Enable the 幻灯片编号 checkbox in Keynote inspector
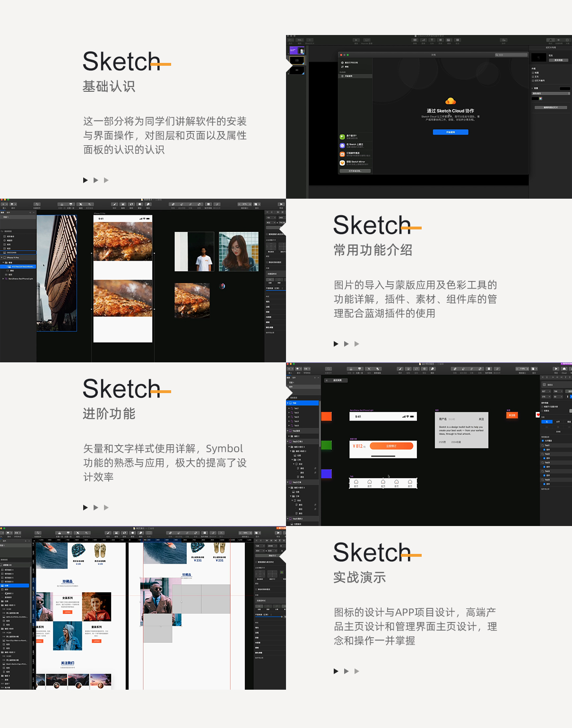This screenshot has width=572, height=728. tap(533, 80)
